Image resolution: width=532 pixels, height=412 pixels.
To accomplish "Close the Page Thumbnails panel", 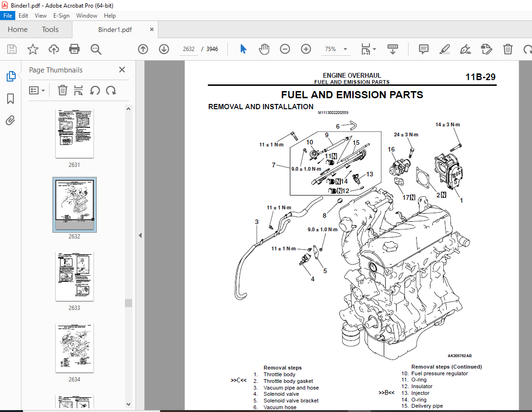I will coord(122,70).
